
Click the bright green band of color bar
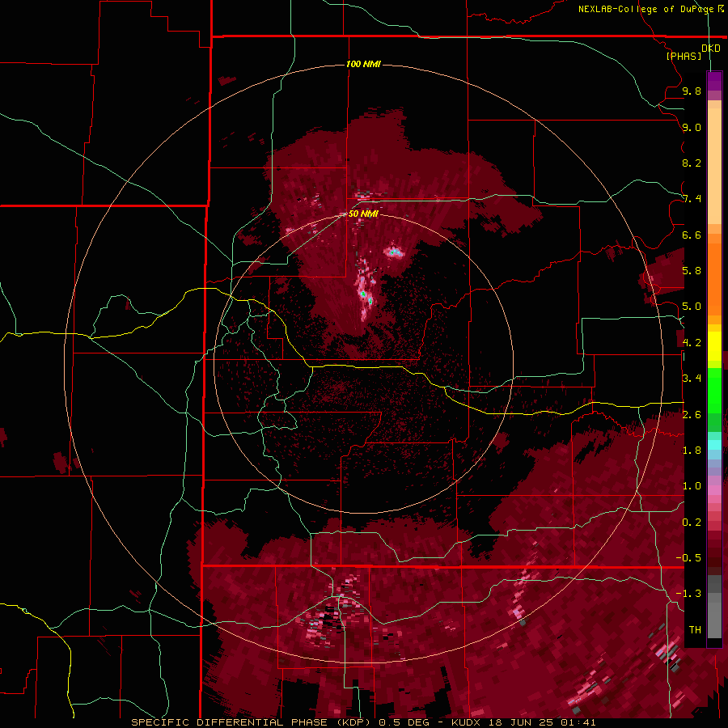tap(714, 391)
